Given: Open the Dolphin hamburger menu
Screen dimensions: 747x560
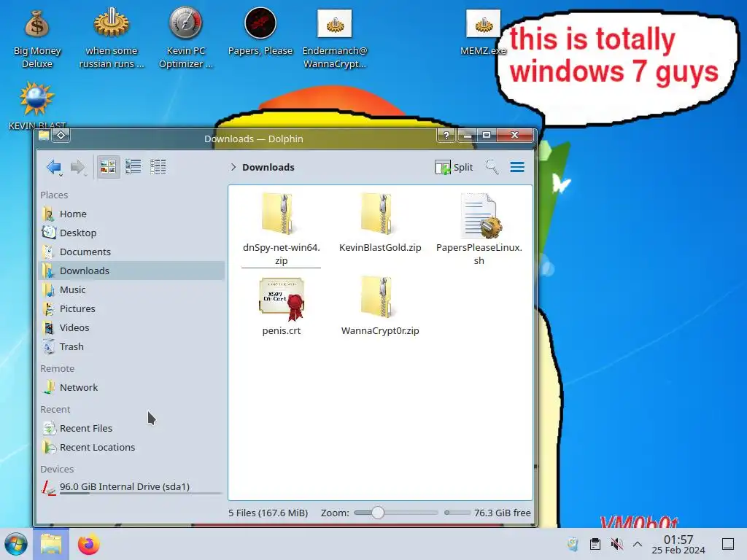Looking at the screenshot, I should (517, 167).
